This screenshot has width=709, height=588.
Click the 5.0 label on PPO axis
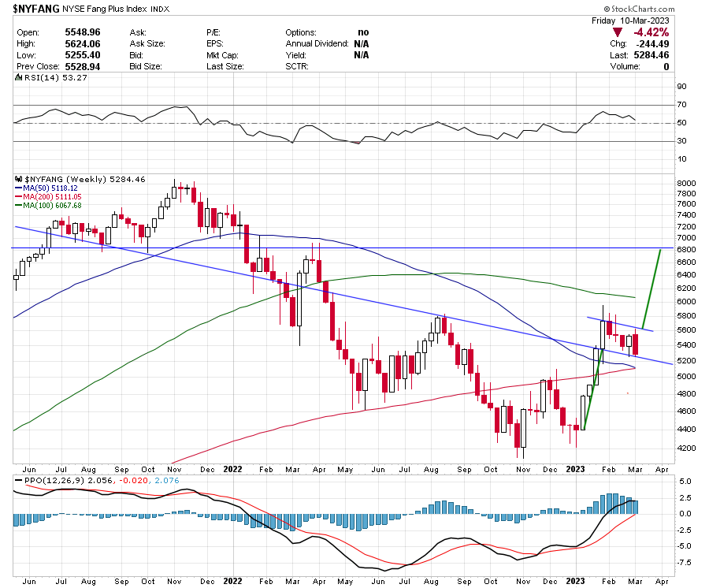pos(685,482)
